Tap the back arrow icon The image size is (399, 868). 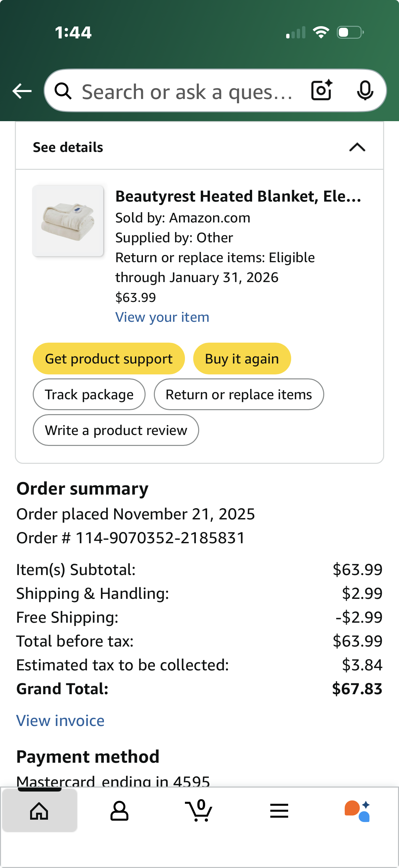(22, 91)
